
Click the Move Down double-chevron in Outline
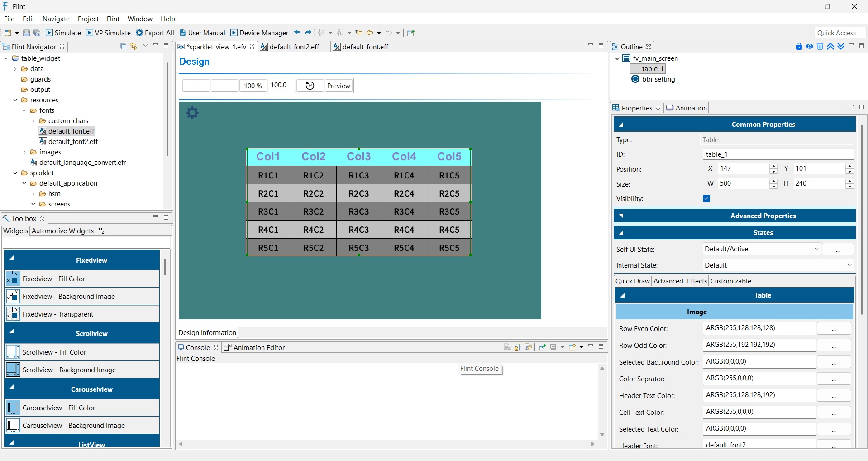pos(841,47)
